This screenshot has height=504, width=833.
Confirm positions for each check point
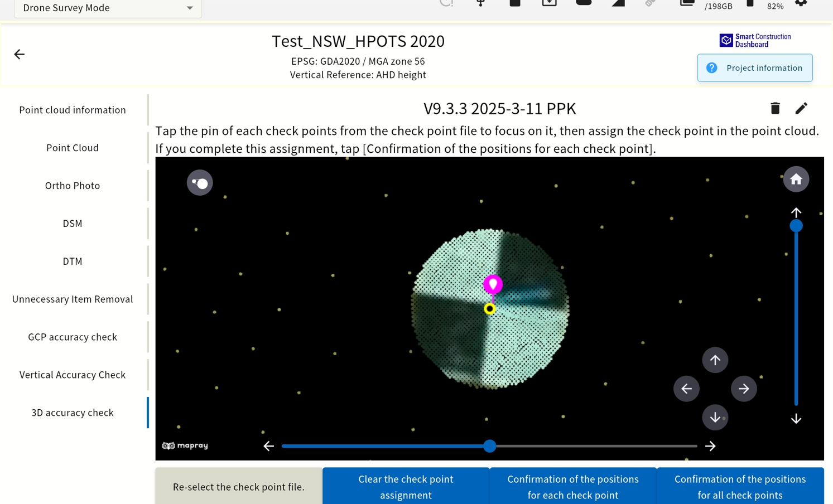pyautogui.click(x=573, y=486)
